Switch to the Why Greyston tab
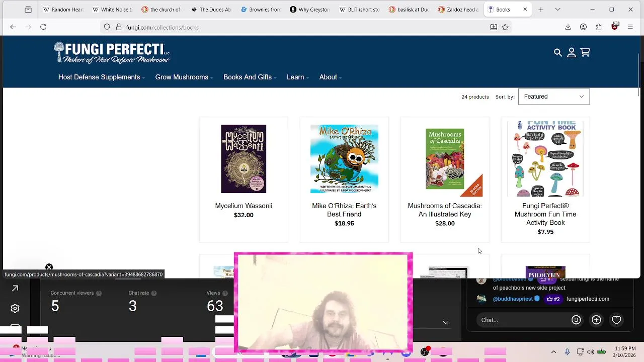The width and height of the screenshot is (644, 362). coord(309,10)
